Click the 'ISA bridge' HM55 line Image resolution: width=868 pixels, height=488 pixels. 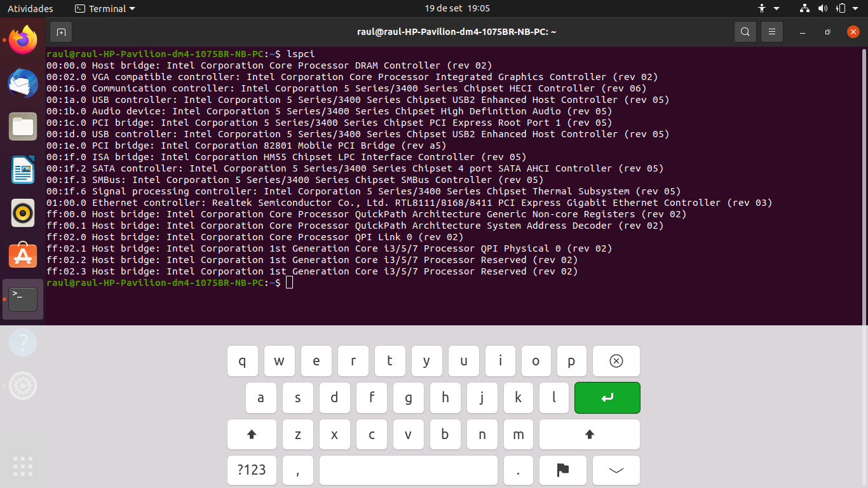(x=287, y=157)
